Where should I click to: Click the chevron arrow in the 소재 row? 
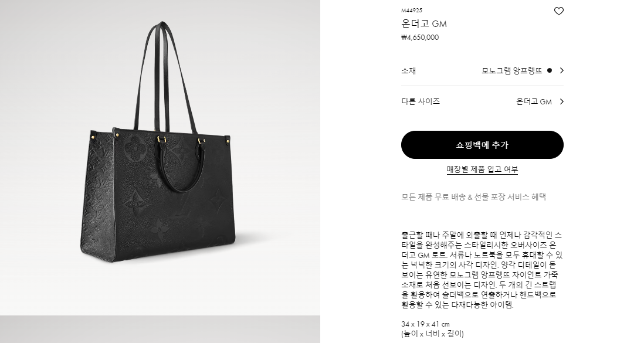point(561,71)
